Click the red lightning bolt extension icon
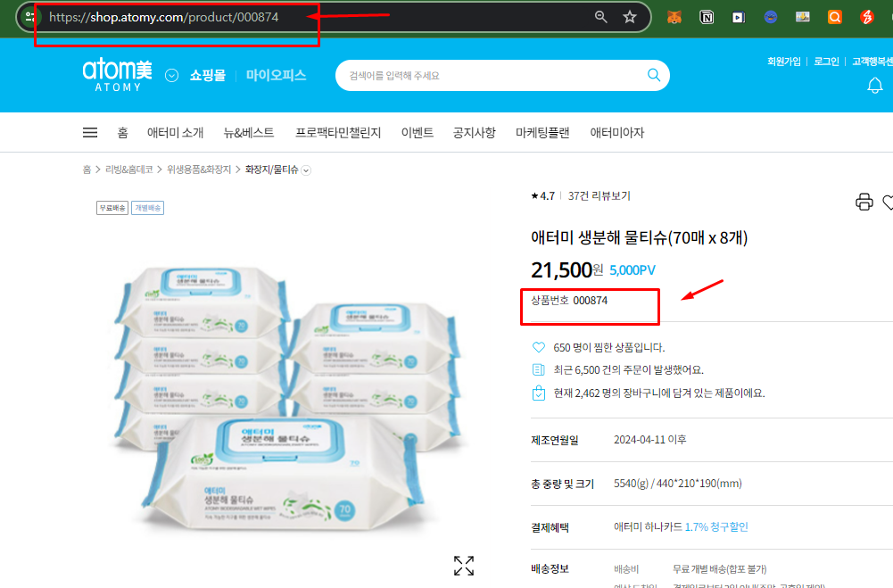This screenshot has width=893, height=588. (867, 17)
